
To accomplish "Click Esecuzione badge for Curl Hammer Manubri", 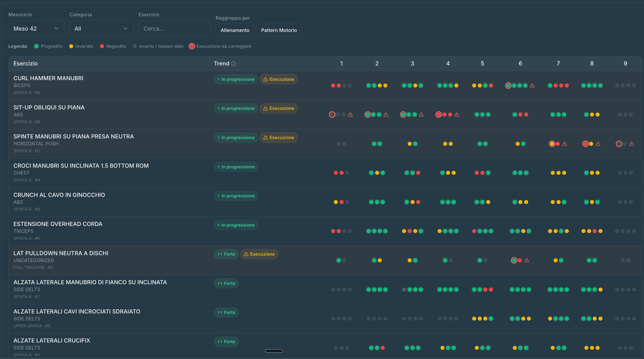I will pyautogui.click(x=279, y=79).
